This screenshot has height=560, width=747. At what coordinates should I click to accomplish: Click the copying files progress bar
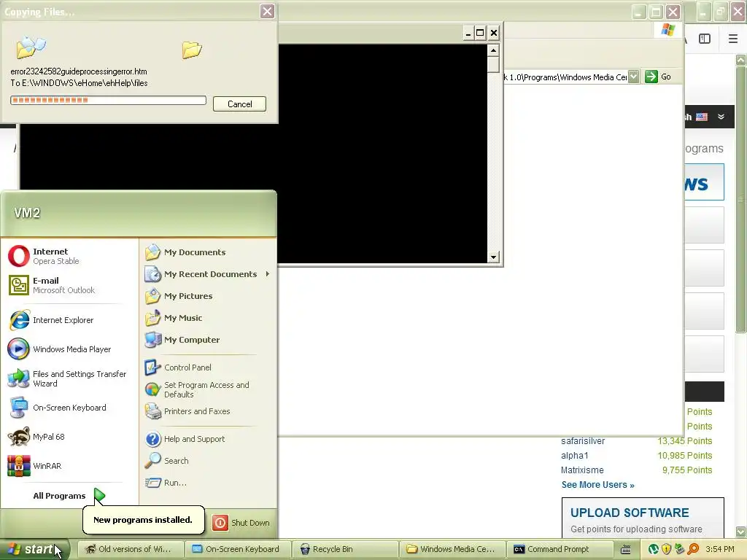[x=108, y=100]
